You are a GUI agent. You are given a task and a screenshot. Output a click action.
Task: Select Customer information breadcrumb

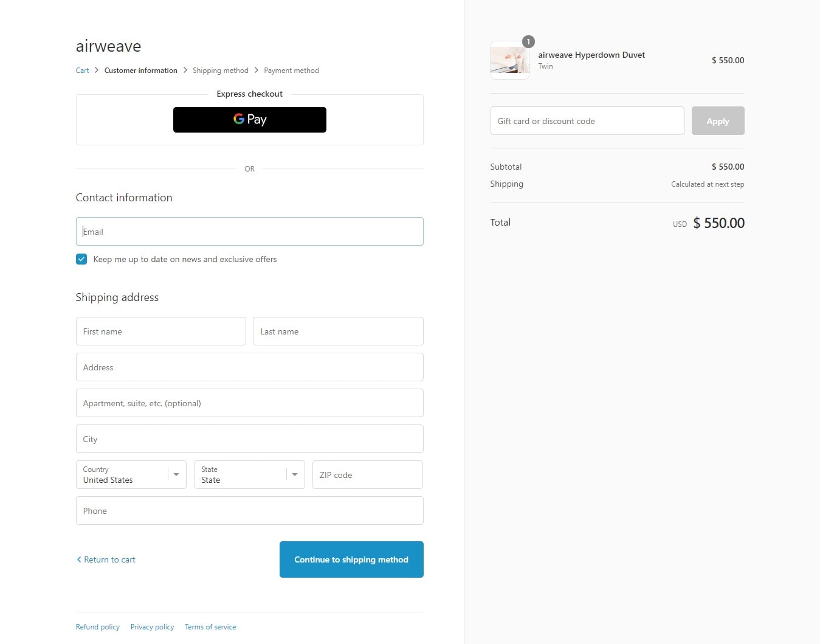pyautogui.click(x=141, y=71)
